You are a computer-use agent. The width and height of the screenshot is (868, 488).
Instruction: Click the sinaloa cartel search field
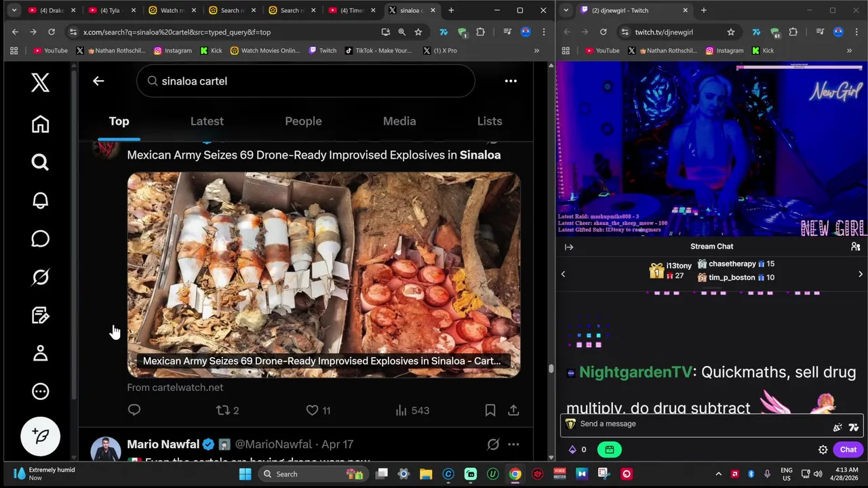306,81
